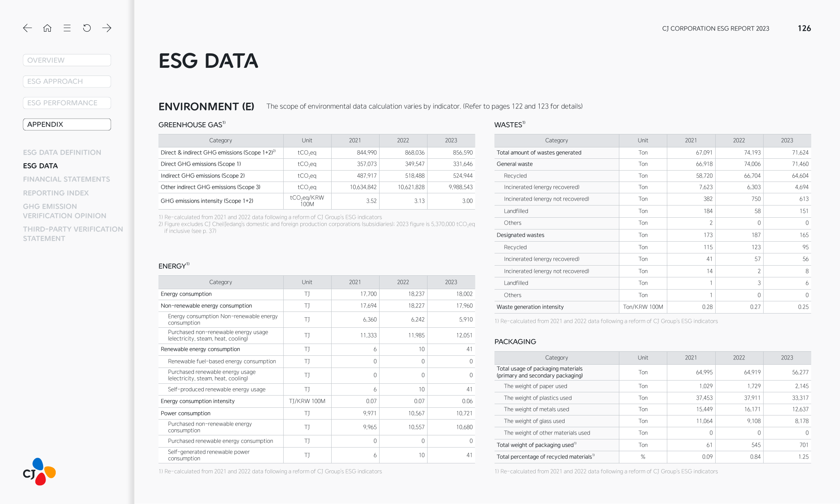
Task: Click the PACKAGING table heading
Action: 515,342
